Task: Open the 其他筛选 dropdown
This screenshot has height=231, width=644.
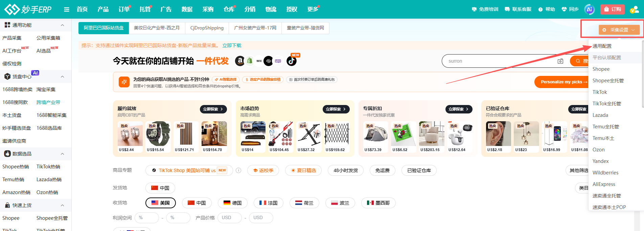Action: click(577, 170)
